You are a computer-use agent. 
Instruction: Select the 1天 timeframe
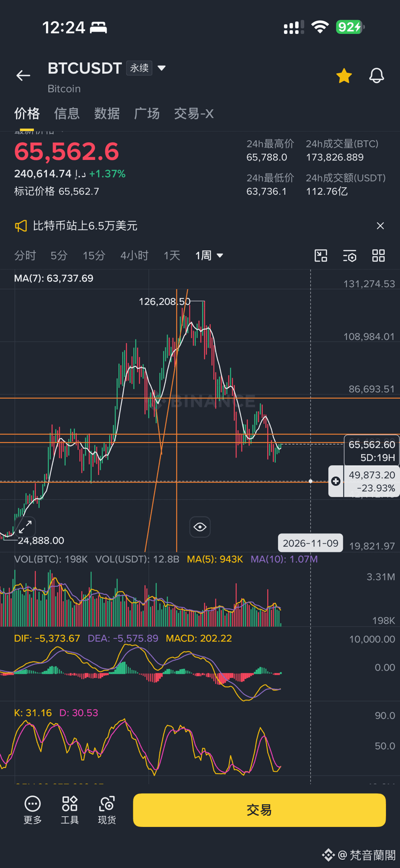point(171,255)
